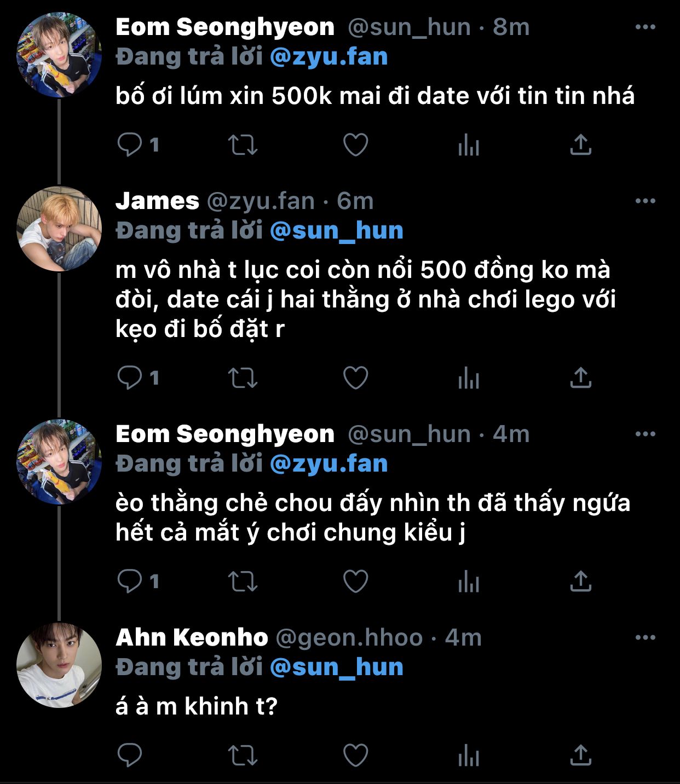This screenshot has height=784, width=680.
Task: Retweet the first tweet about 500k
Action: point(243,145)
